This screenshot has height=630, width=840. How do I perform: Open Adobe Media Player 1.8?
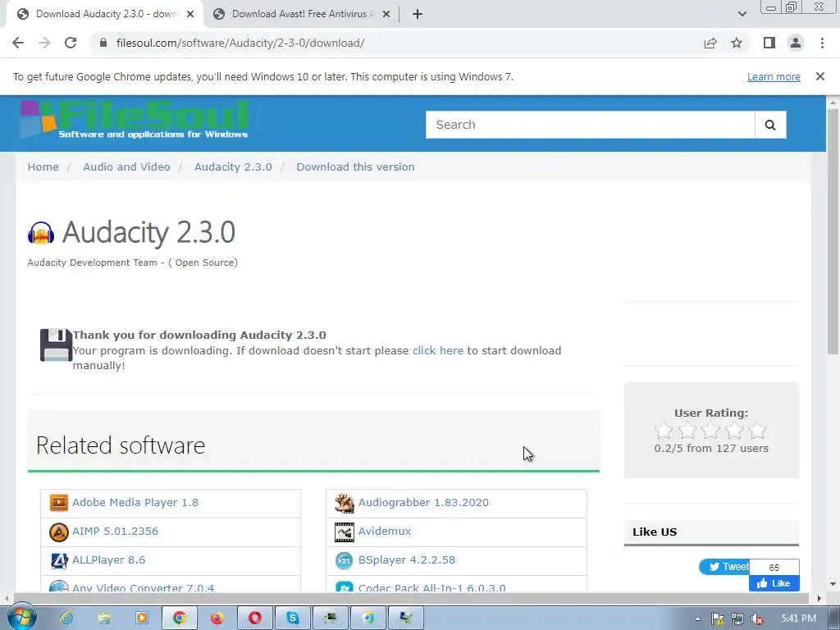[x=135, y=503]
